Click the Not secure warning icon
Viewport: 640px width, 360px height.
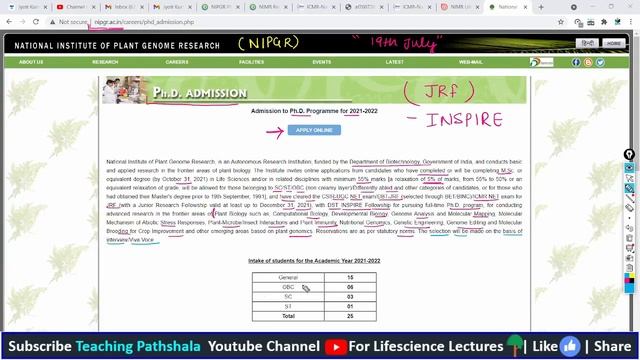[53, 22]
